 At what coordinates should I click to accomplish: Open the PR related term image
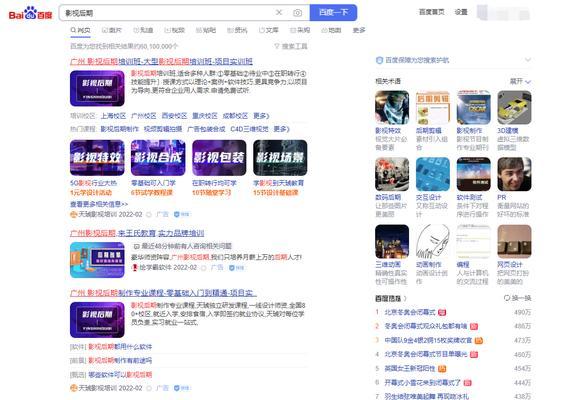pos(514,174)
